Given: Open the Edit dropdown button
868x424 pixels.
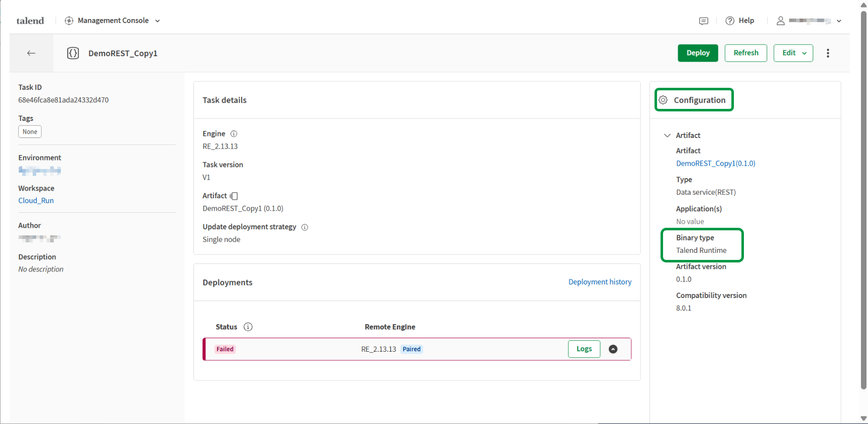Looking at the screenshot, I should [x=793, y=53].
